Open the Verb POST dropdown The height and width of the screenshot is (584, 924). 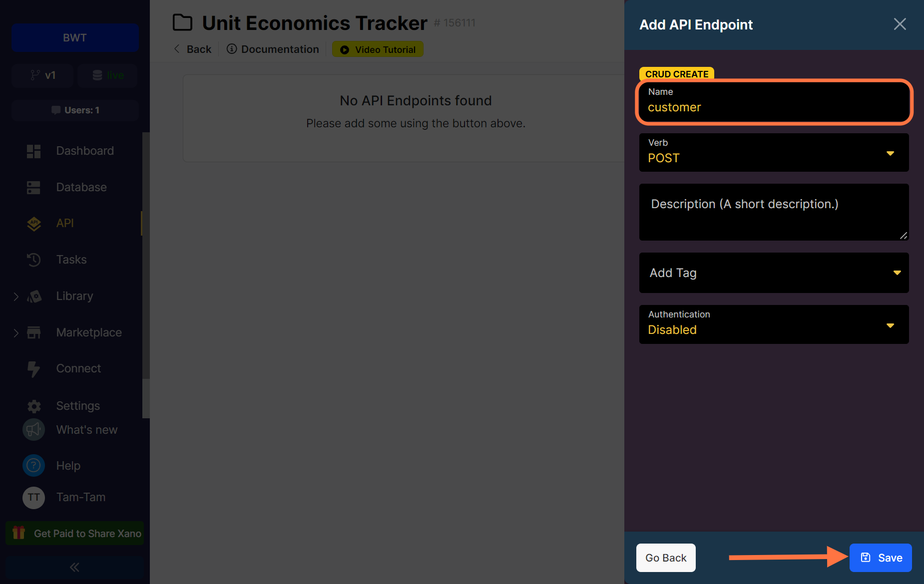coord(774,152)
